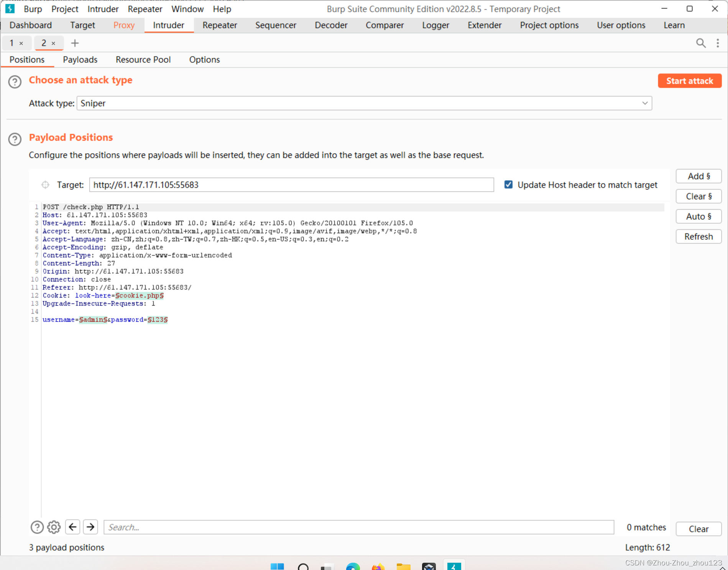Open the Intruder search magnifier icon
Image resolution: width=728 pixels, height=570 pixels.
coord(701,43)
